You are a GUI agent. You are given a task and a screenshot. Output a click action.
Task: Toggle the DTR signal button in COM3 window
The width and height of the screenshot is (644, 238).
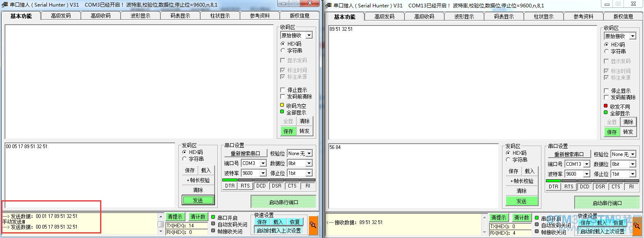point(230,186)
